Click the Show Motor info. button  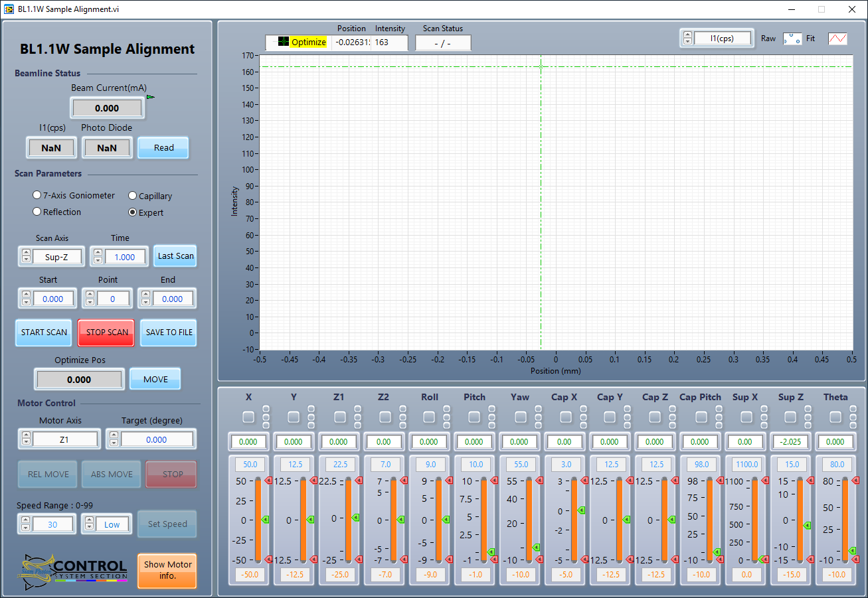168,570
